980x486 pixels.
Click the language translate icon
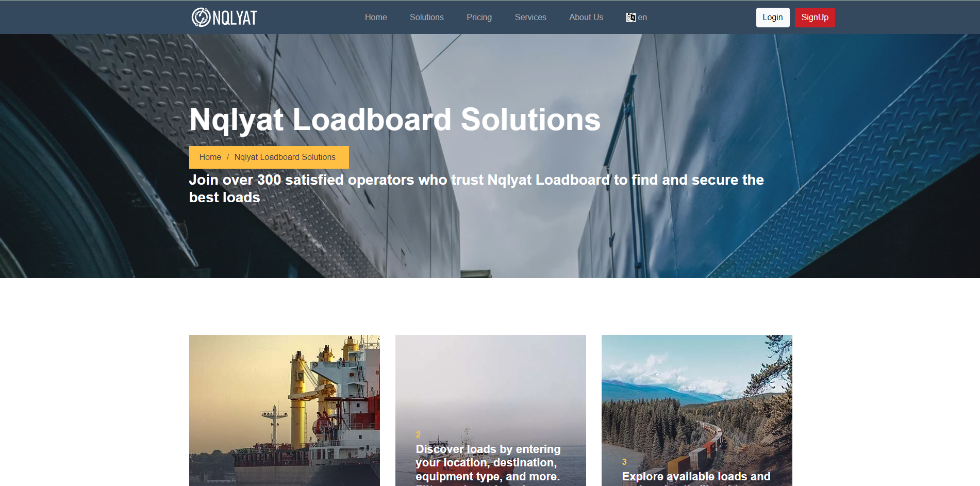[x=630, y=18]
